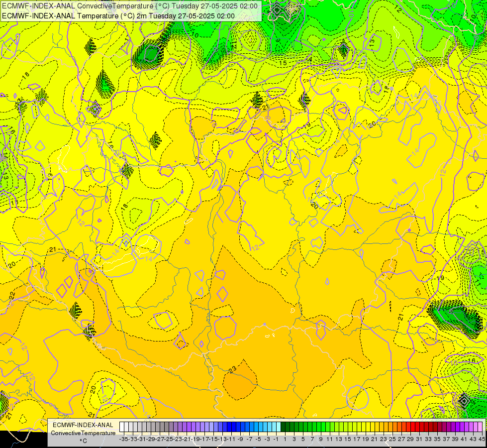Click the legend word 'ConvectiveTemperature'
487x448 pixels.
(x=83, y=433)
